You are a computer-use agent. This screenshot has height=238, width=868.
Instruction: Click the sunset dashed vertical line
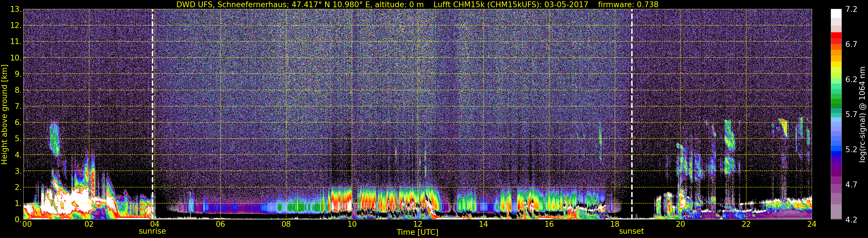(632, 114)
